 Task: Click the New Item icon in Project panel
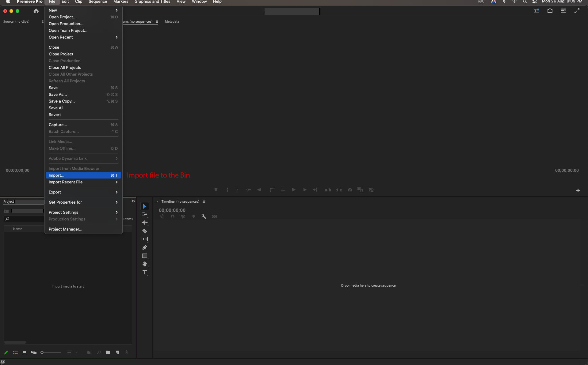click(x=117, y=352)
